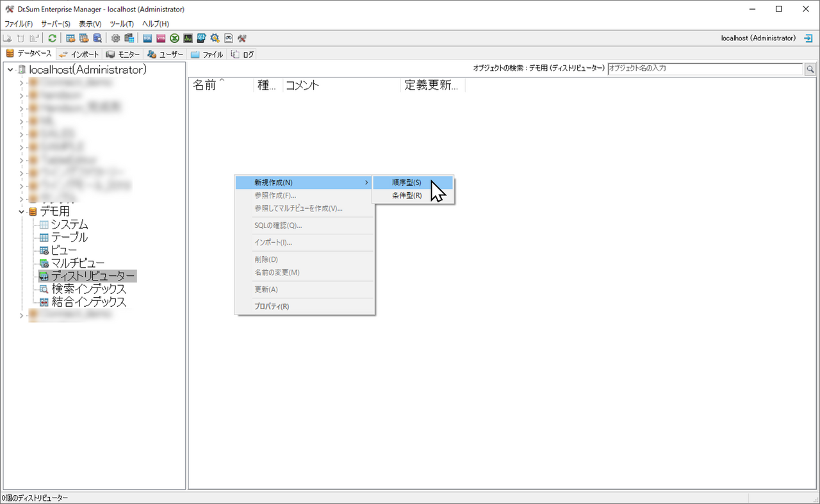Click the server-with-table toolbar icon
820x504 pixels.
129,38
